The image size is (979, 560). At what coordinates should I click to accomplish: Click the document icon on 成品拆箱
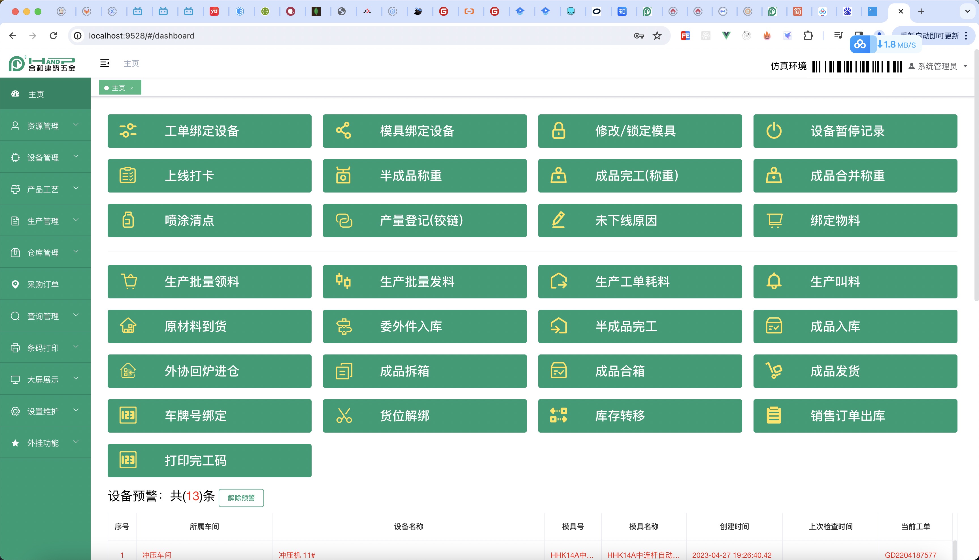click(x=344, y=371)
